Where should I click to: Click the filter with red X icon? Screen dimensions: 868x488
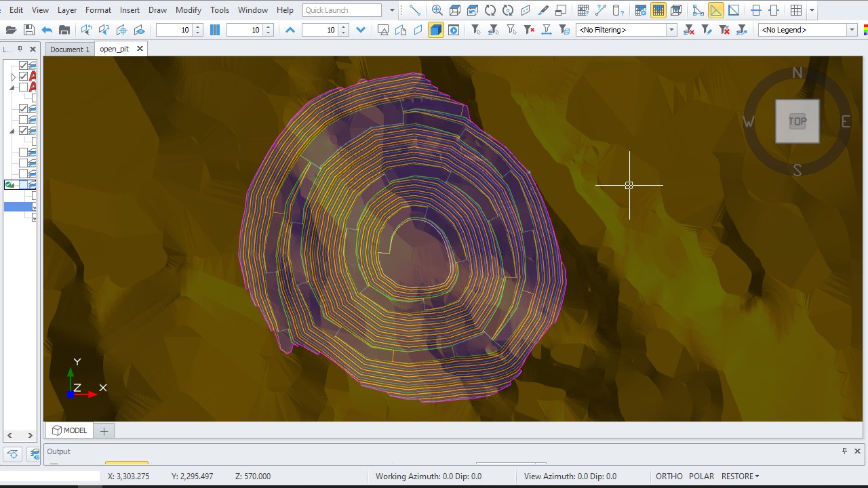[529, 30]
